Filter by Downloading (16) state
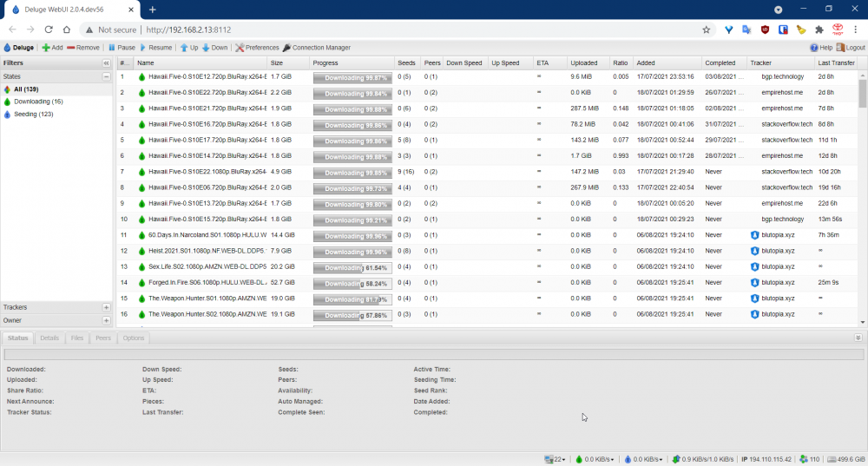 click(38, 102)
